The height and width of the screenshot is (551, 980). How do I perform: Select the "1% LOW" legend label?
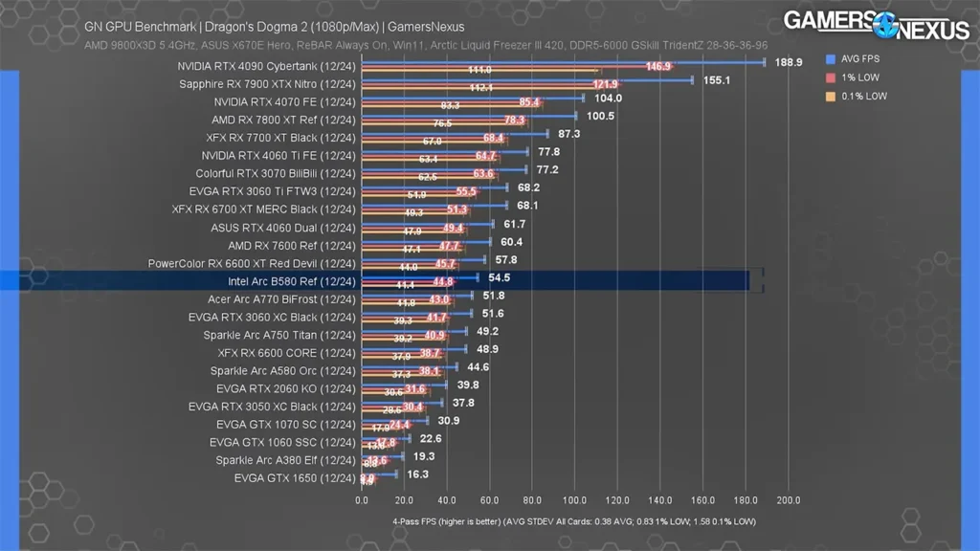[x=860, y=77]
